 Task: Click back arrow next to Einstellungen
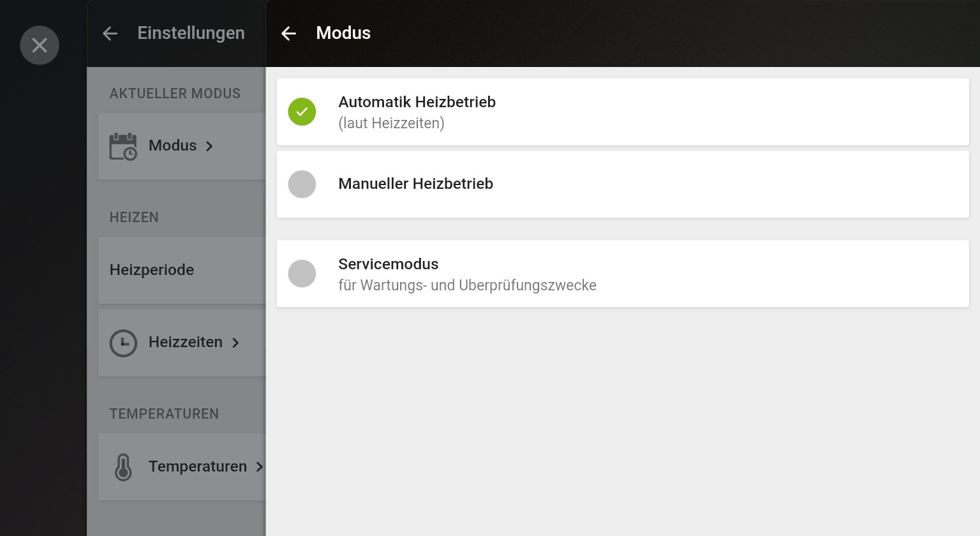tap(110, 34)
